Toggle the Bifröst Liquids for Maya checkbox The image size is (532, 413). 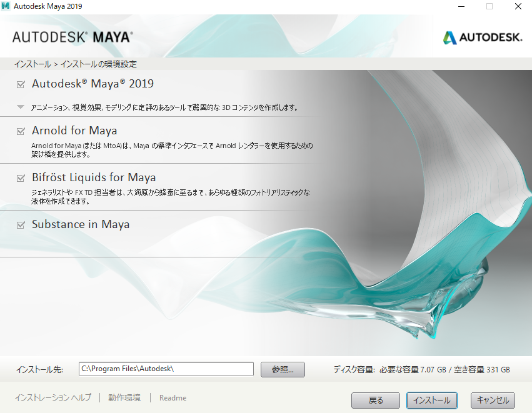point(21,177)
